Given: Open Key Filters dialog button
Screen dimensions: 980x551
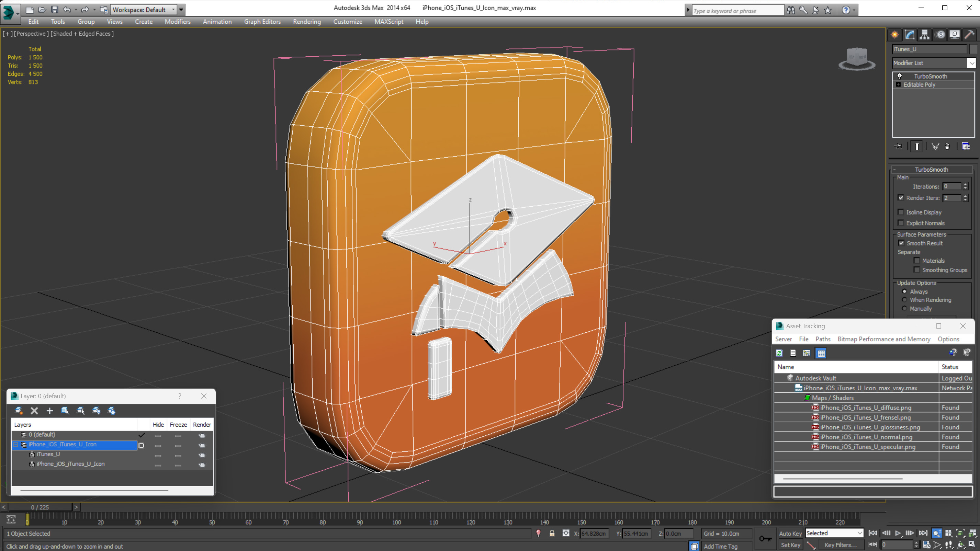Looking at the screenshot, I should [841, 545].
